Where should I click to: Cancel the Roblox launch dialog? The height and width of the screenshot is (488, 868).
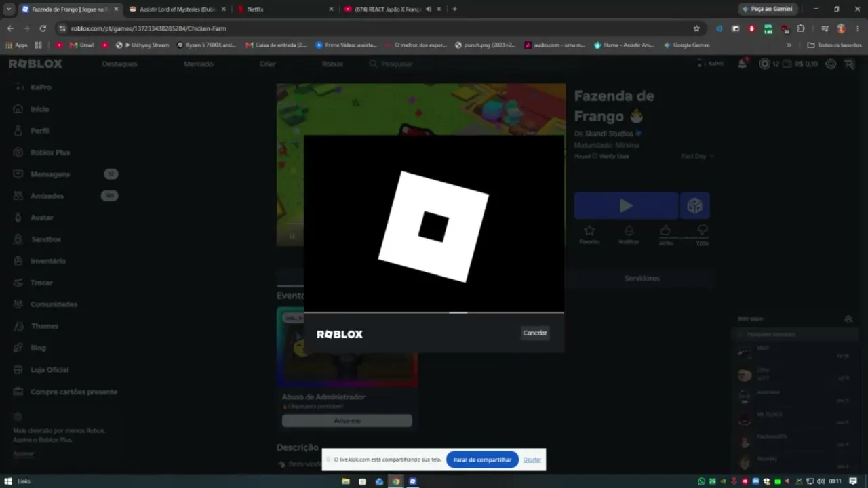534,333
